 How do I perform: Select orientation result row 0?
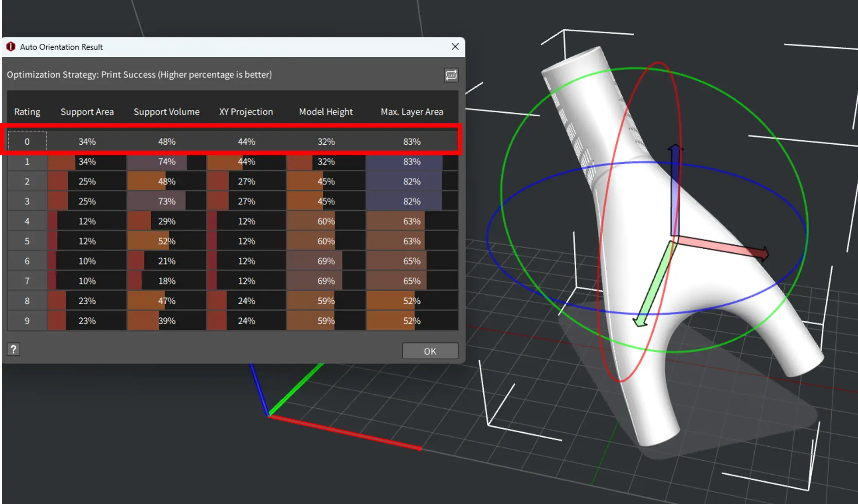pos(27,142)
